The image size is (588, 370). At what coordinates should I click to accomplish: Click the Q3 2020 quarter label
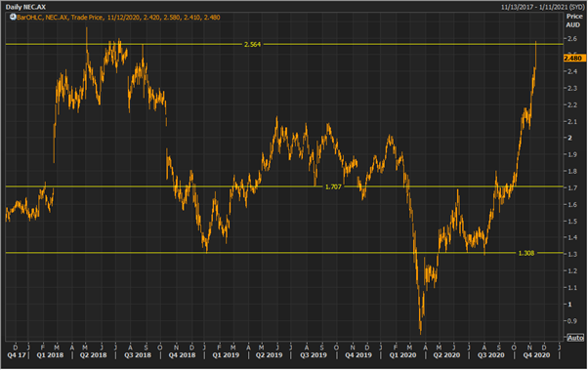(490, 355)
